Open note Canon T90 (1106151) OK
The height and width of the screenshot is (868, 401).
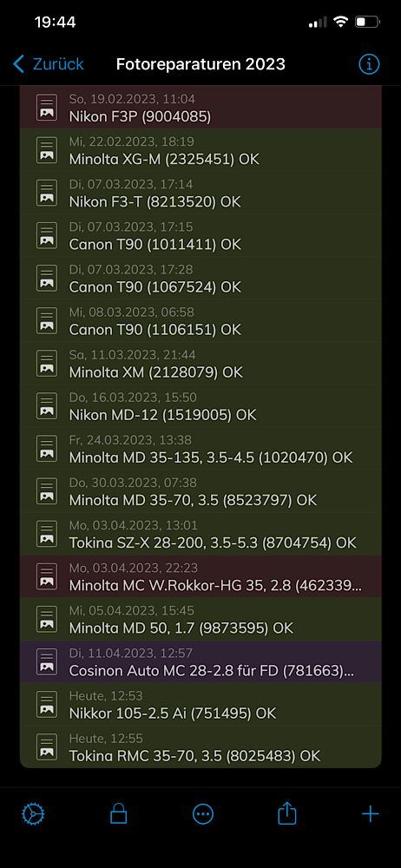(200, 320)
